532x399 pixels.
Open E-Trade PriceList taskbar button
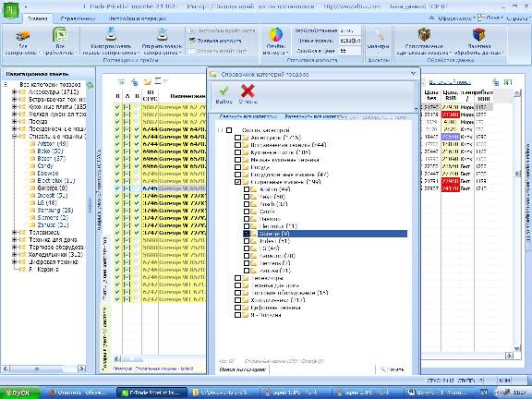coord(151,393)
